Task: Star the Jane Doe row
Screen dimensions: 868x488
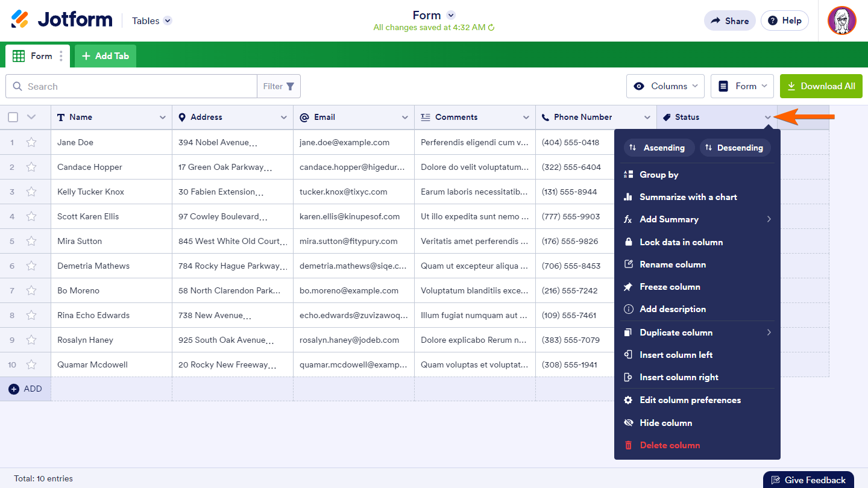Action: (x=31, y=143)
